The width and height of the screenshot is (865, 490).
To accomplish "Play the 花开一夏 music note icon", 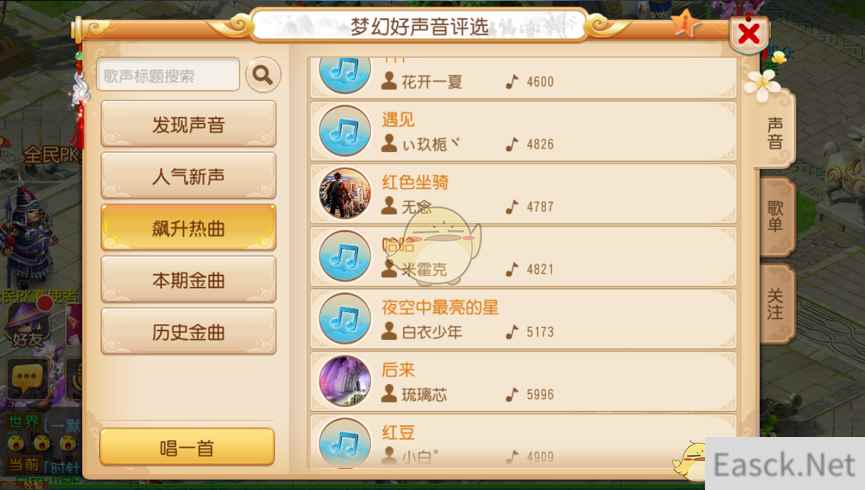I will coord(345,74).
